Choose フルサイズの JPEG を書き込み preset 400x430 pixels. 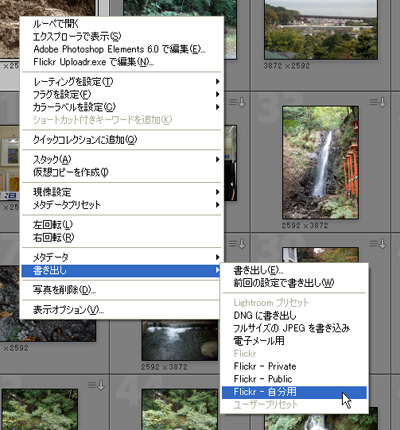294,328
